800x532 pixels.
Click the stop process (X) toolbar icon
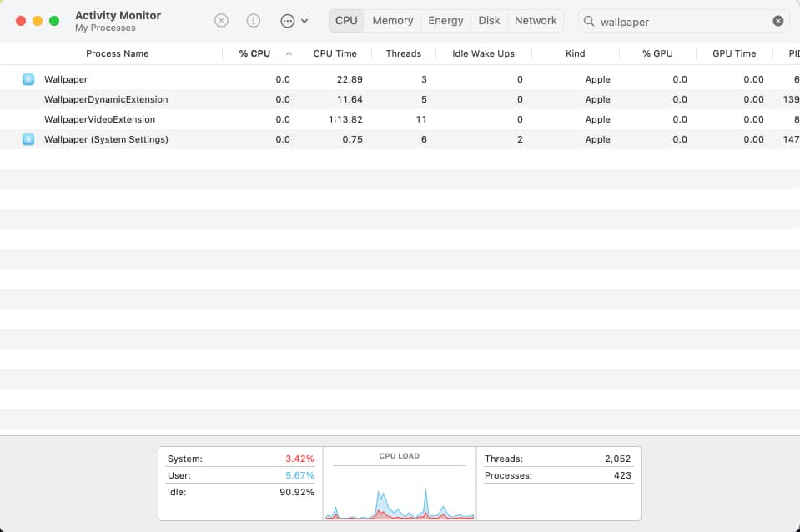(x=221, y=20)
